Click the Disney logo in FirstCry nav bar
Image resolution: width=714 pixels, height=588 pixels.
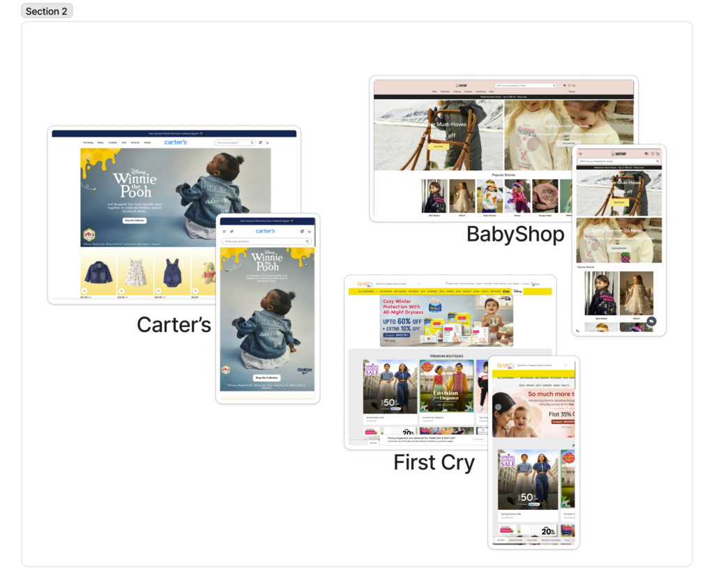517,292
